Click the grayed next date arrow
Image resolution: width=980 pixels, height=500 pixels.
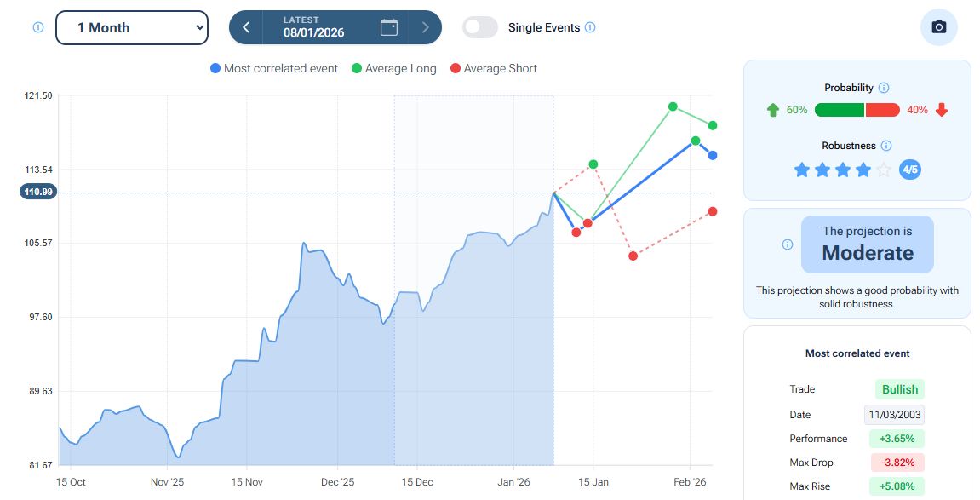coord(425,27)
